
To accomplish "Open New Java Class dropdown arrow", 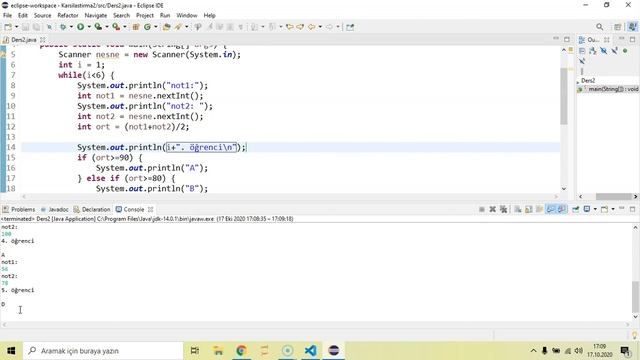I will coord(156,27).
